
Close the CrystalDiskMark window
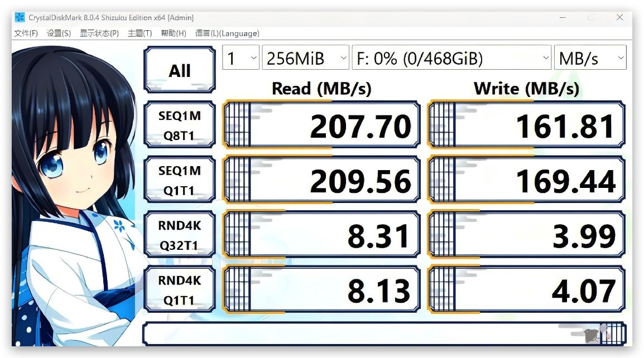pyautogui.click(x=620, y=18)
